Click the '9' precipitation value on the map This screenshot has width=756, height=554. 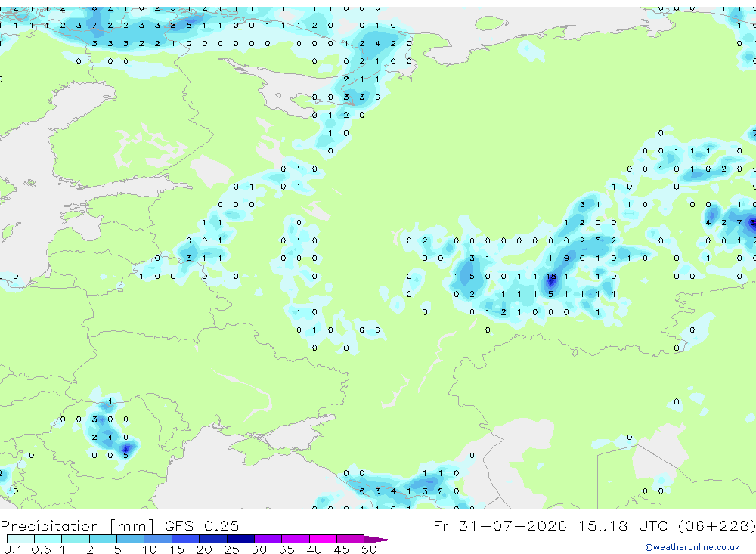(566, 258)
